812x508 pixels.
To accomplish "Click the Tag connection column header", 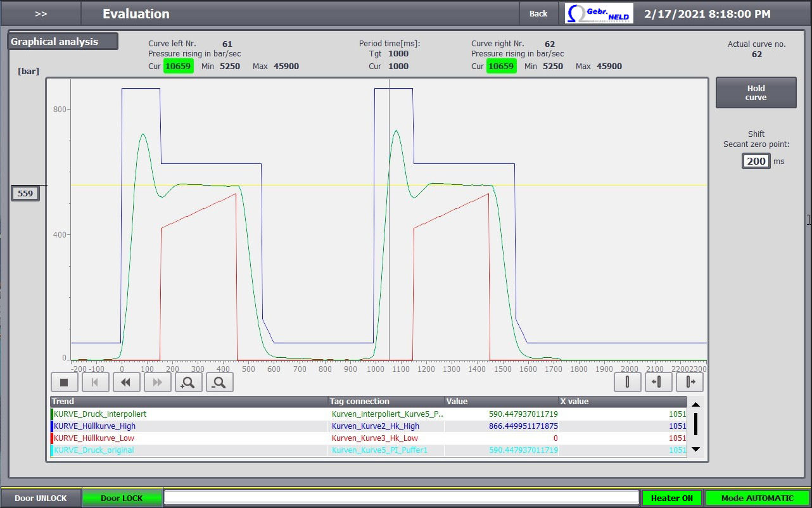I will click(386, 402).
